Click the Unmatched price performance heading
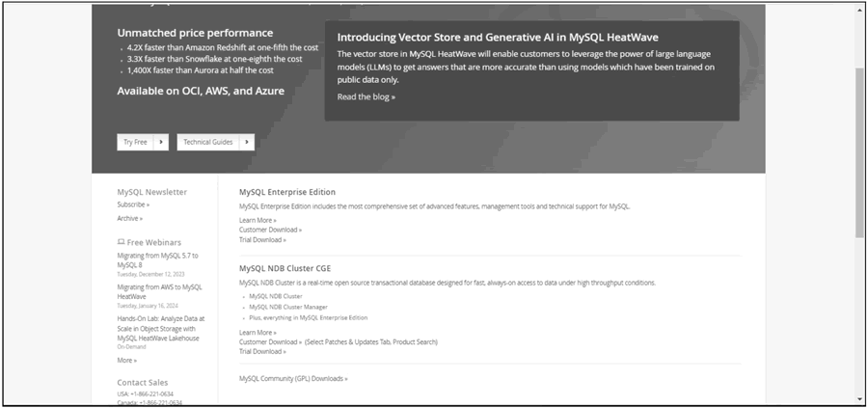 [195, 33]
